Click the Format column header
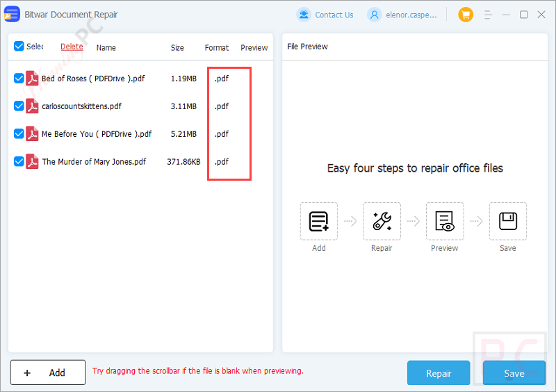 tap(217, 47)
